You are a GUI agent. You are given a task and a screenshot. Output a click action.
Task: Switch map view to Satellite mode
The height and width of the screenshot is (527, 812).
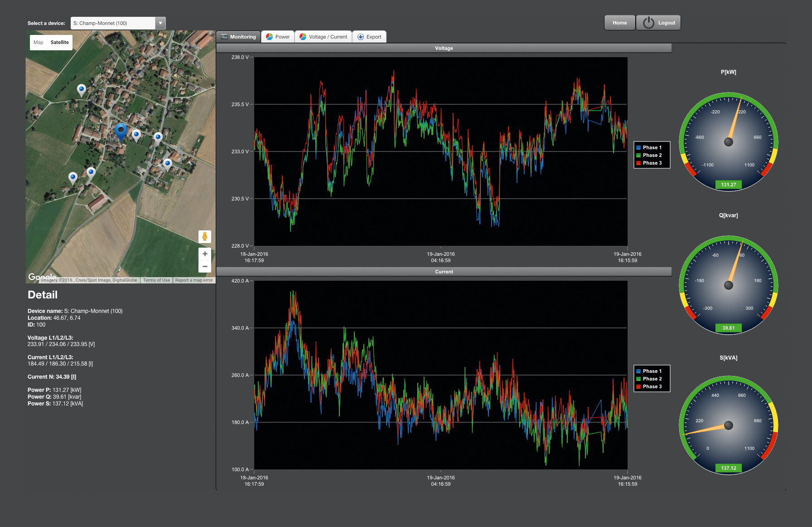click(60, 43)
